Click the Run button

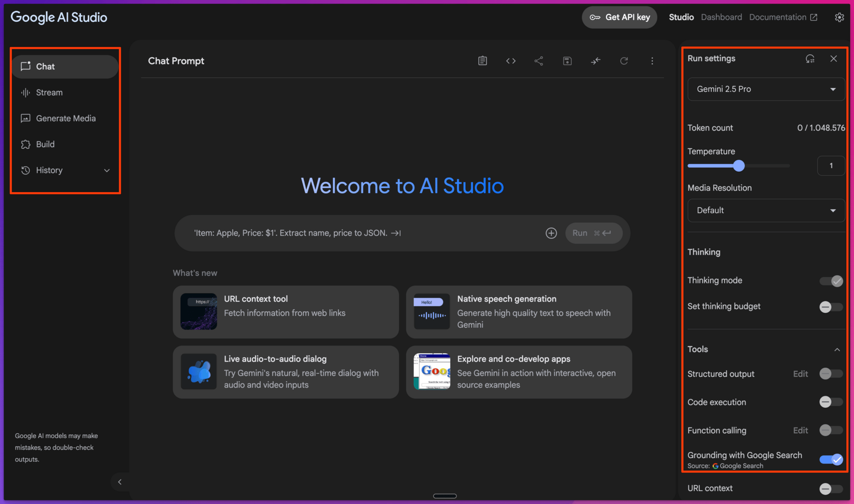593,233
